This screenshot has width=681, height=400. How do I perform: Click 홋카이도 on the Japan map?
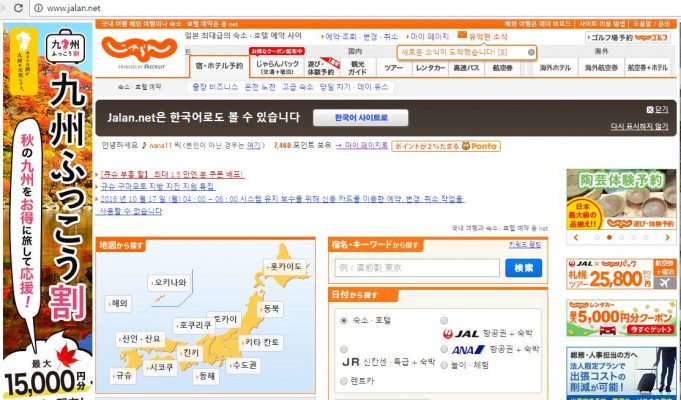(285, 267)
